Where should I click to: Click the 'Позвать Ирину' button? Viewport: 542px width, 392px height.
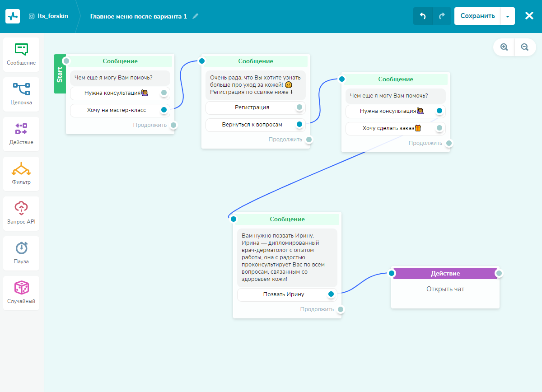point(287,294)
